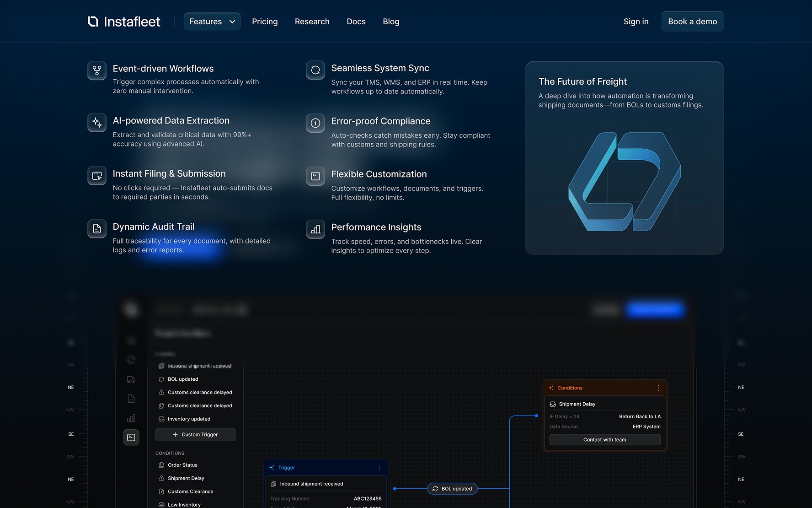Click the sparkle icon on Conditions card header
The width and height of the screenshot is (812, 508).
(x=551, y=388)
